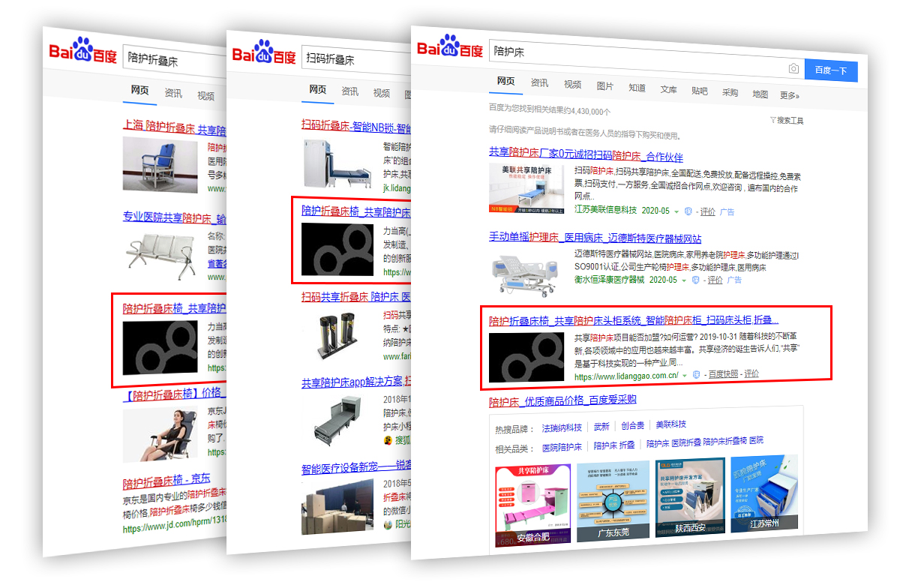Viewport: 900px width, 588px height.
Task: Switch to the 知道 tab
Action: (x=637, y=88)
